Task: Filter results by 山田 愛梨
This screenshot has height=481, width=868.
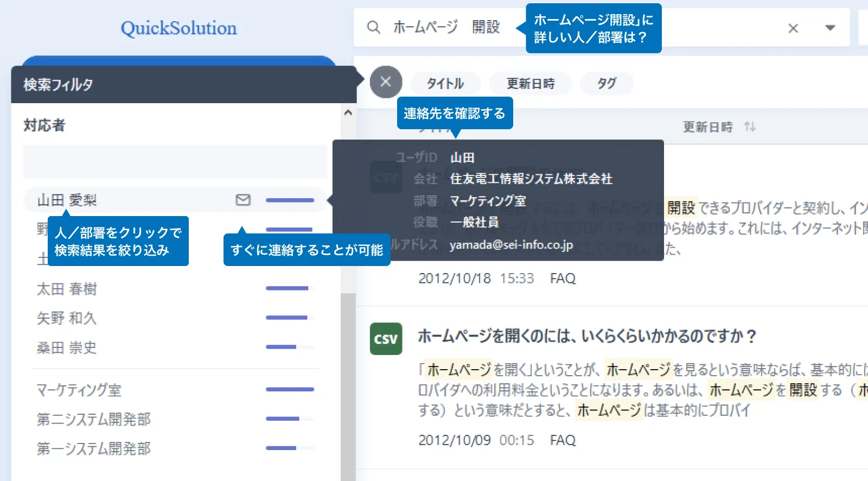Action: point(67,200)
